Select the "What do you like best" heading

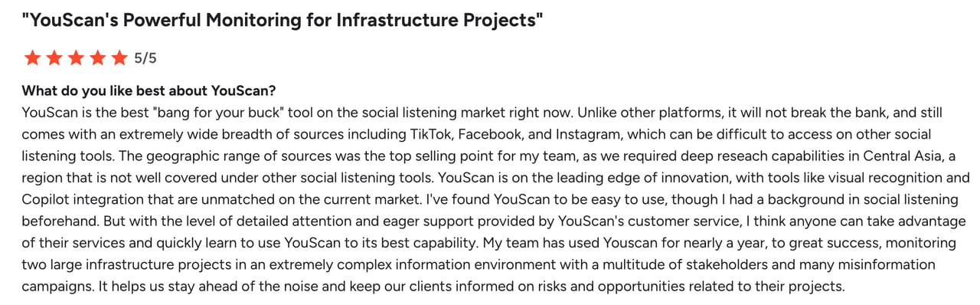tap(149, 90)
